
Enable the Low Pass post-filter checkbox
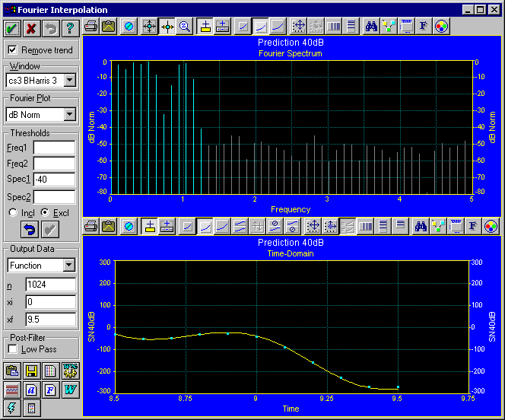12,348
